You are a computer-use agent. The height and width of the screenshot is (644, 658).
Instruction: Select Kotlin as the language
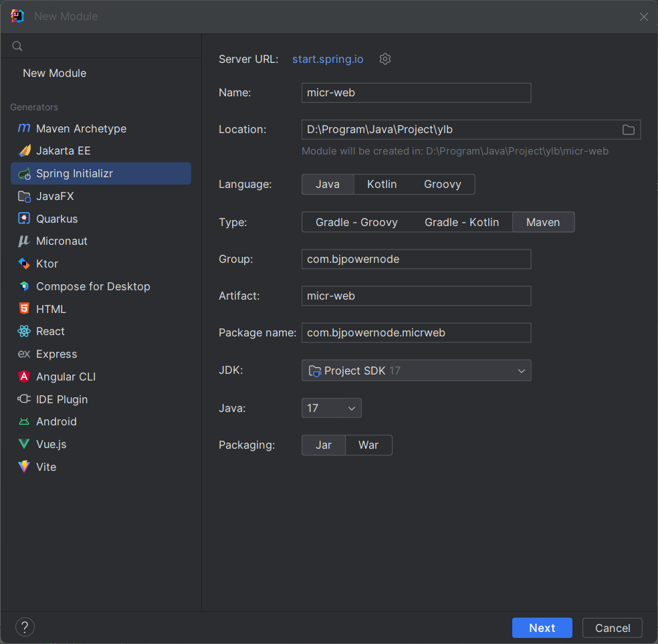tap(382, 184)
